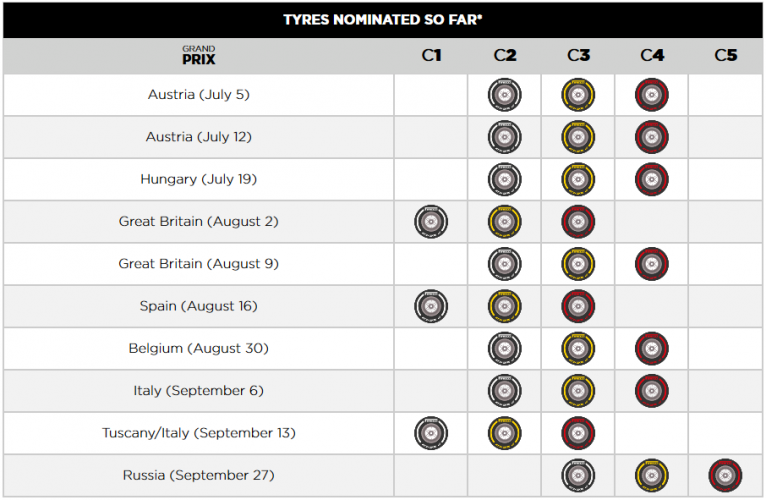Select the C3 column header
Screen dimensions: 766x500
[578, 56]
